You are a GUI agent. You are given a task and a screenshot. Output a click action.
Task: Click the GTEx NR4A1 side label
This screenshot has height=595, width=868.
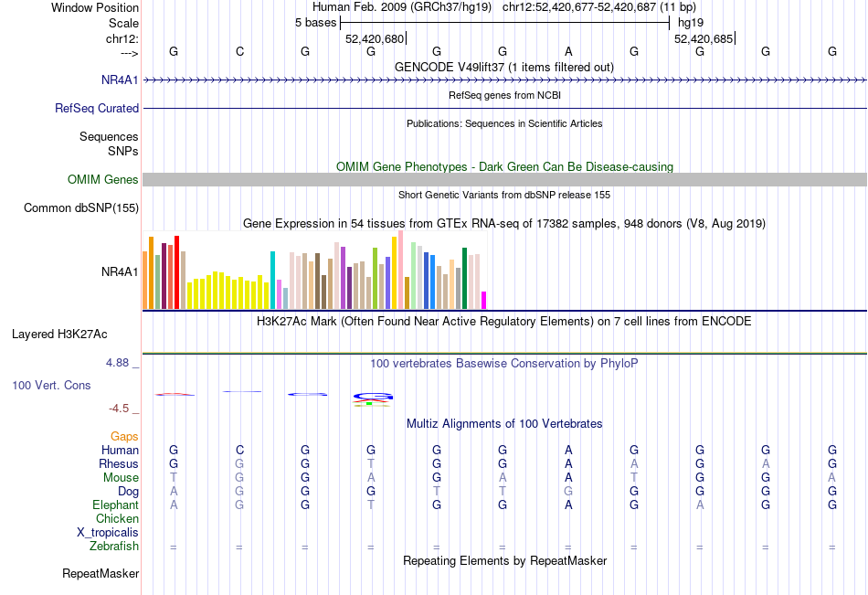120,271
